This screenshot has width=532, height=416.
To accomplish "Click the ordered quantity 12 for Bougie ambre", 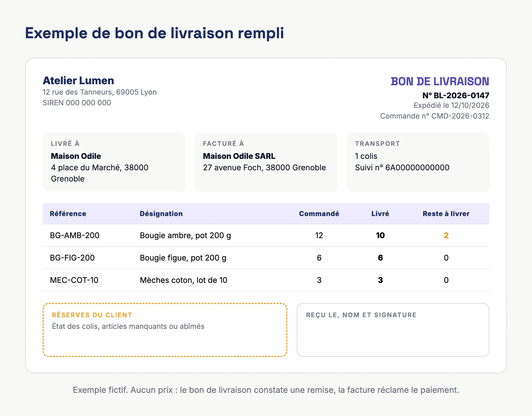I will click(x=319, y=235).
